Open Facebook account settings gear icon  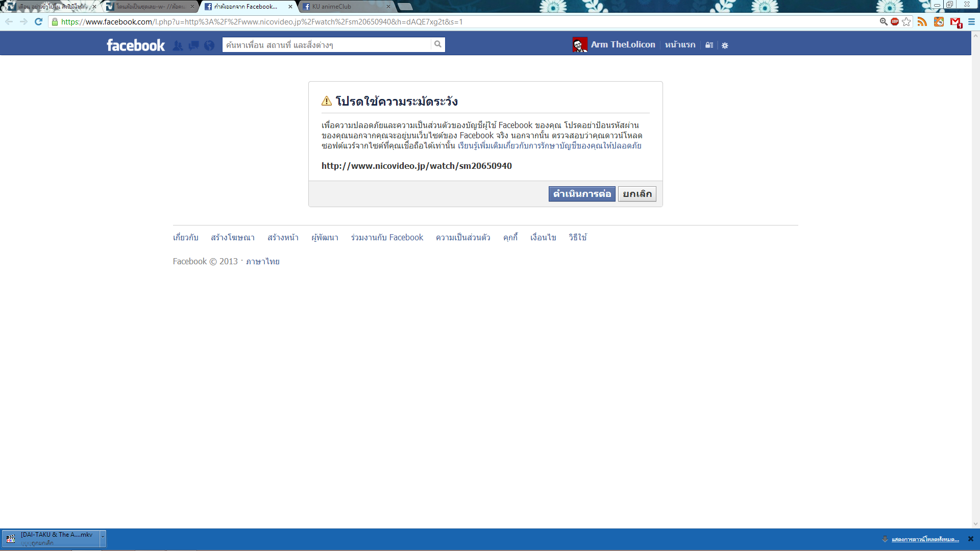pyautogui.click(x=725, y=45)
